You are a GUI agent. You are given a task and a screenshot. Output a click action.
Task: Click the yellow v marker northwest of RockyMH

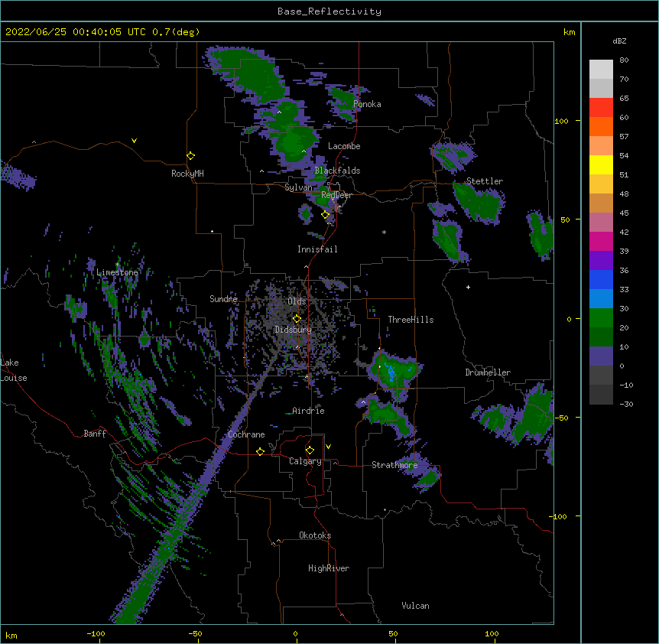pyautogui.click(x=134, y=141)
